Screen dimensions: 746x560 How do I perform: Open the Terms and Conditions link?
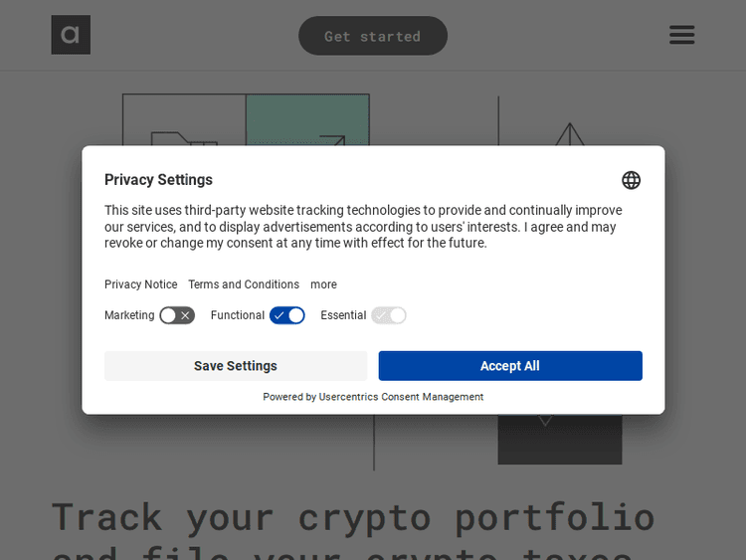244,284
